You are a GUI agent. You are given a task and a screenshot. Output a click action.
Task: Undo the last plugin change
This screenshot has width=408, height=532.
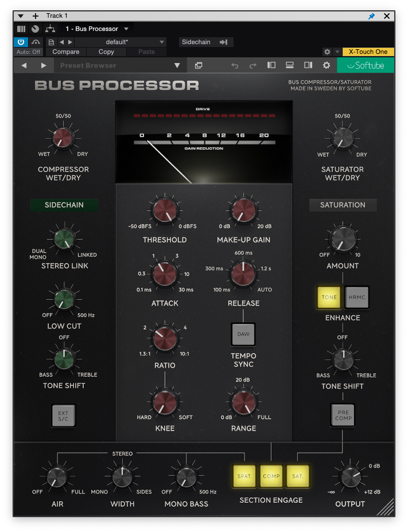pyautogui.click(x=235, y=65)
